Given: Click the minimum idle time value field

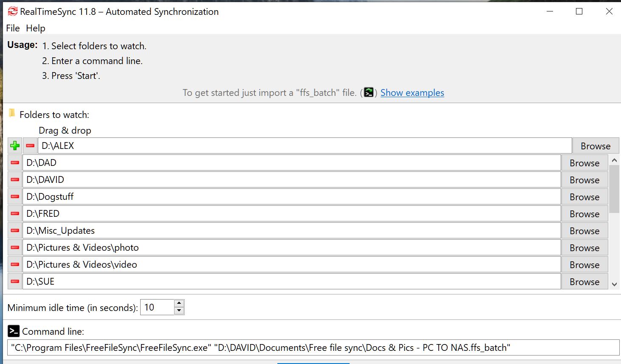Looking at the screenshot, I should pyautogui.click(x=157, y=307).
